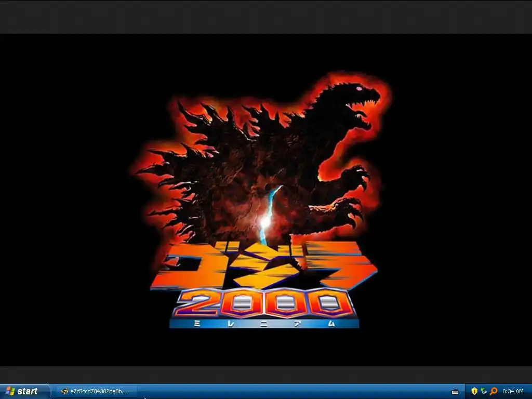Click the yellow security shield tray icon
532x399 pixels.
[474, 391]
